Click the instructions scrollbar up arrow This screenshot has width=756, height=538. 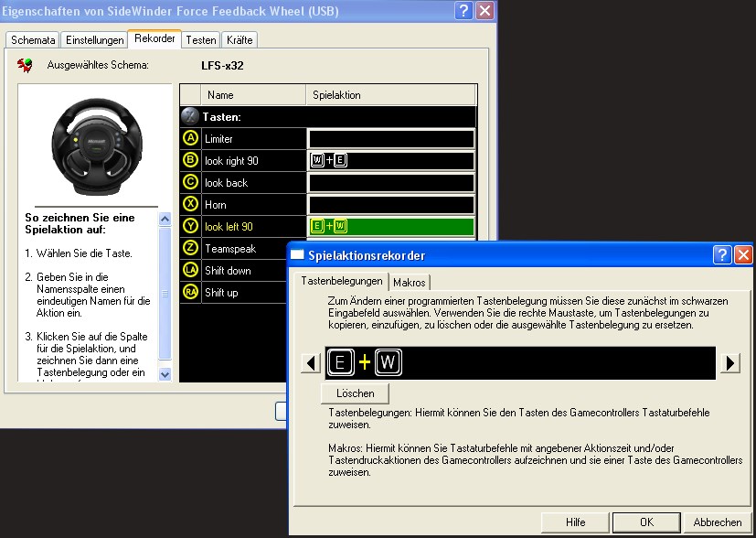[x=165, y=219]
